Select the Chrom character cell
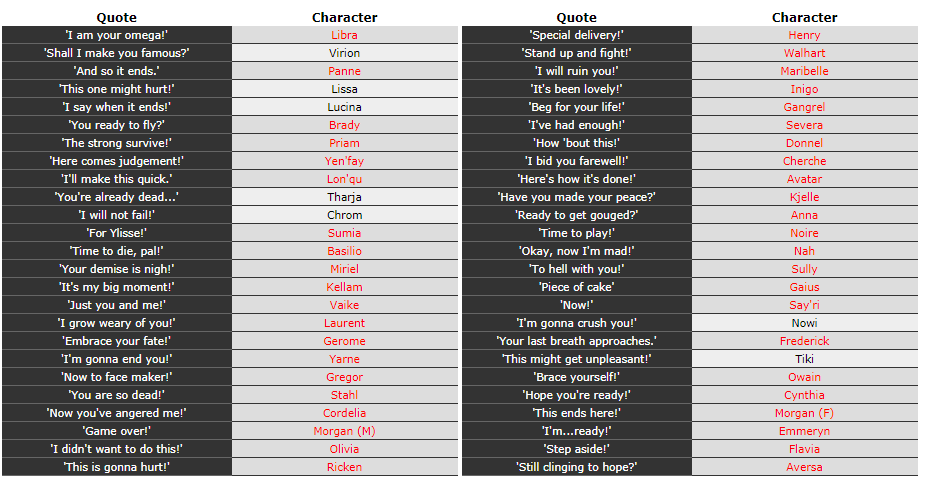This screenshot has height=499, width=930. click(345, 215)
